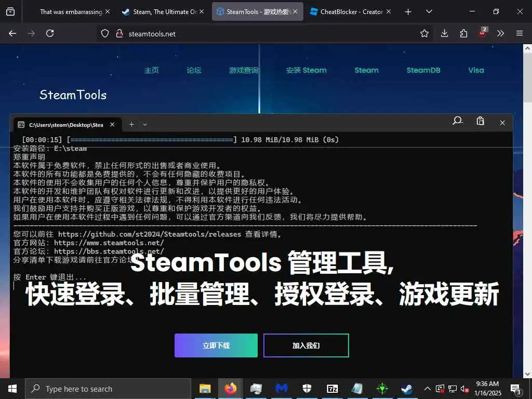Switch to the CheatBlocker - Creator tab

click(350, 11)
